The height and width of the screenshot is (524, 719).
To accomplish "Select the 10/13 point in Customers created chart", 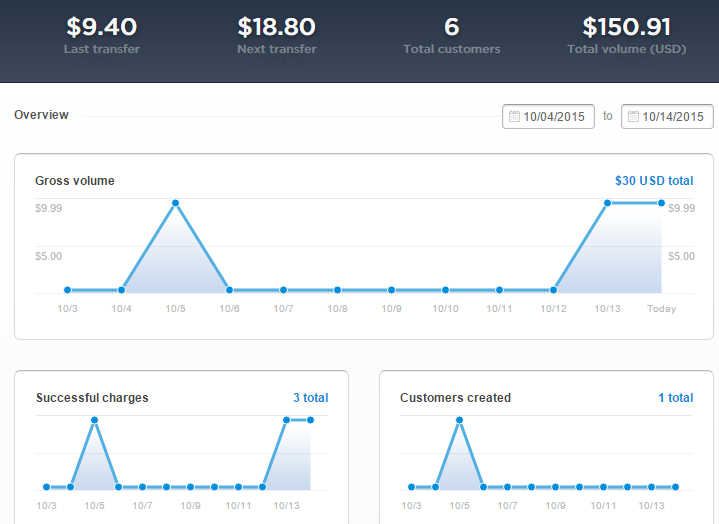I will point(652,487).
